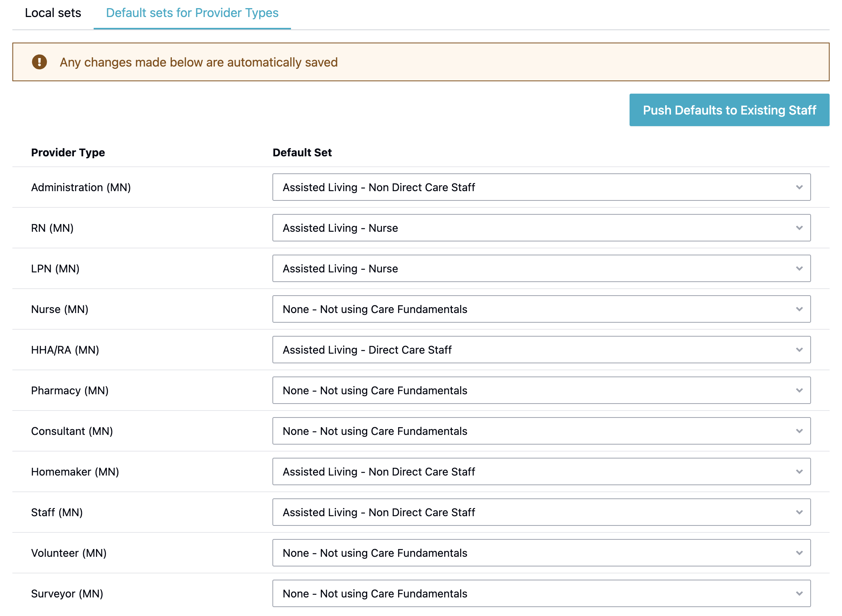Click the chevron arrow for Consultant (MN)

pyautogui.click(x=799, y=431)
